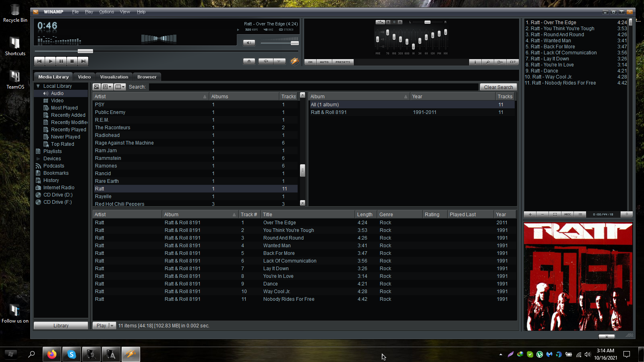Click Clear Search button
The height and width of the screenshot is (362, 644).
click(498, 87)
